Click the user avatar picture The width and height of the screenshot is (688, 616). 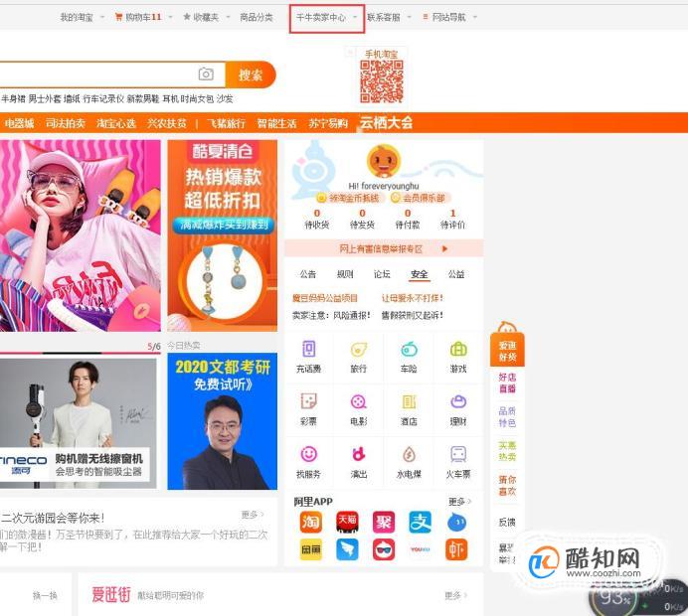pos(384,161)
